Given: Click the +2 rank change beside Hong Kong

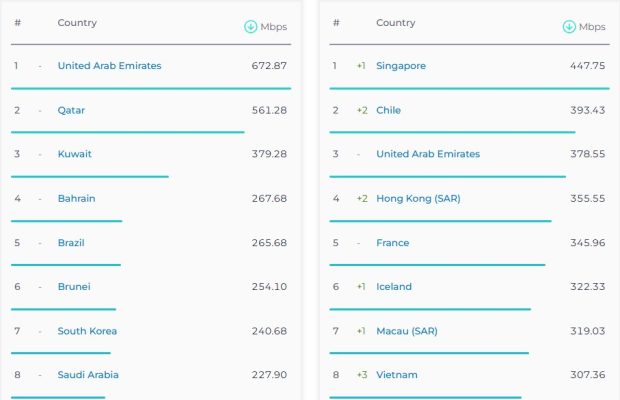Looking at the screenshot, I should click(362, 198).
